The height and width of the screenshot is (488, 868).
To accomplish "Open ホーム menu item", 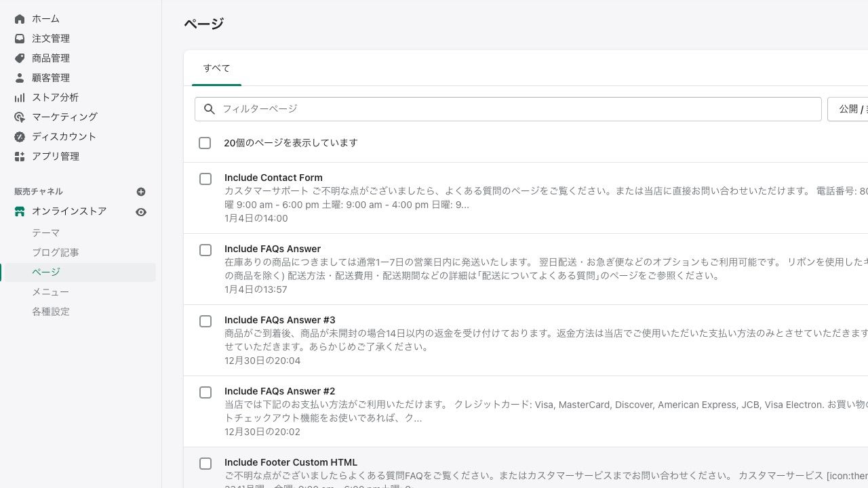I will pyautogui.click(x=45, y=19).
